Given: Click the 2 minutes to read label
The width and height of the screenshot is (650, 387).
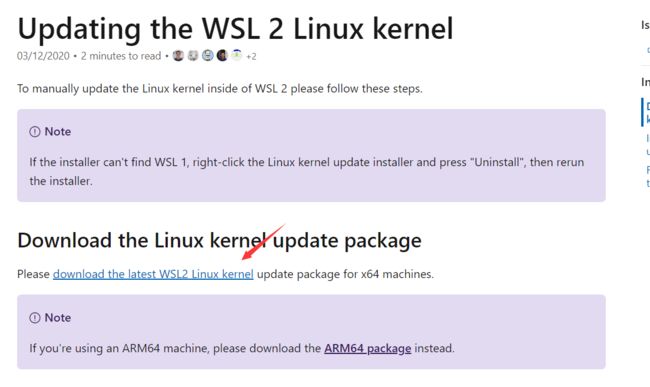Looking at the screenshot, I should click(121, 56).
